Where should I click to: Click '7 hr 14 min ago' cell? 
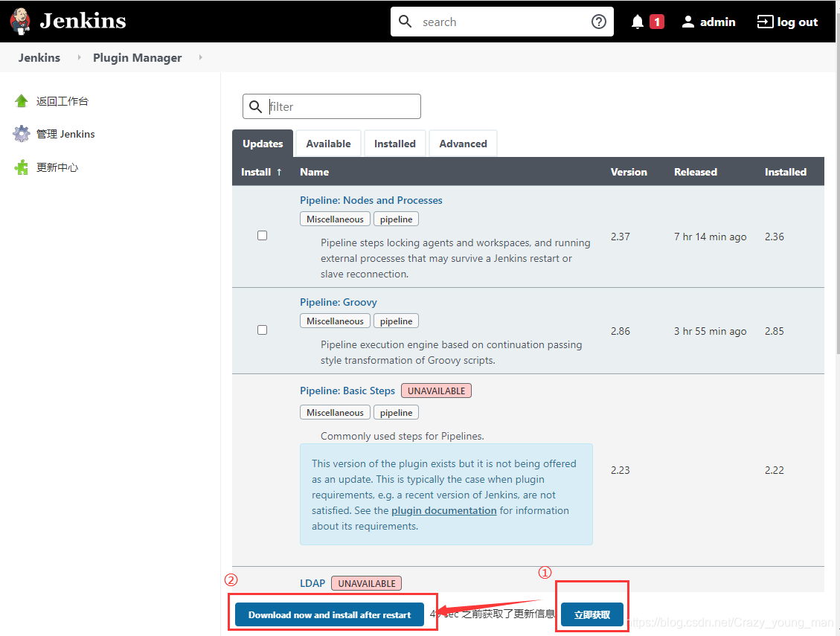[711, 237]
